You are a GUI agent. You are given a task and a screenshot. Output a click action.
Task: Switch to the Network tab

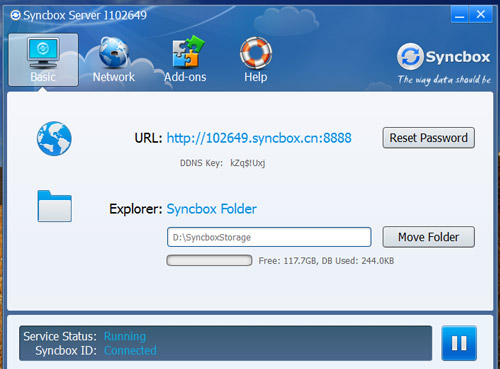point(114,60)
